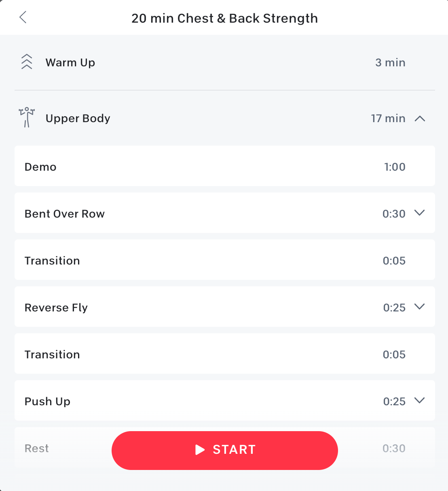Click the workout title text

coord(224,18)
